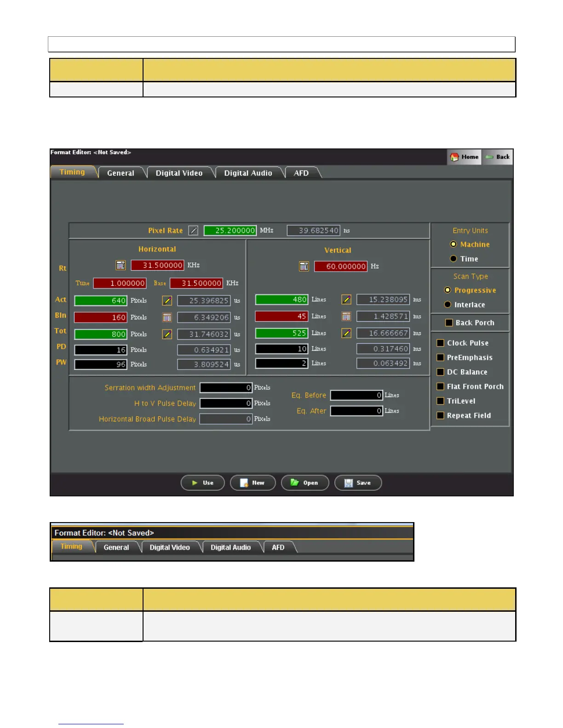The width and height of the screenshot is (563, 728).
Task: Select Interlace scan type
Action: click(x=447, y=305)
